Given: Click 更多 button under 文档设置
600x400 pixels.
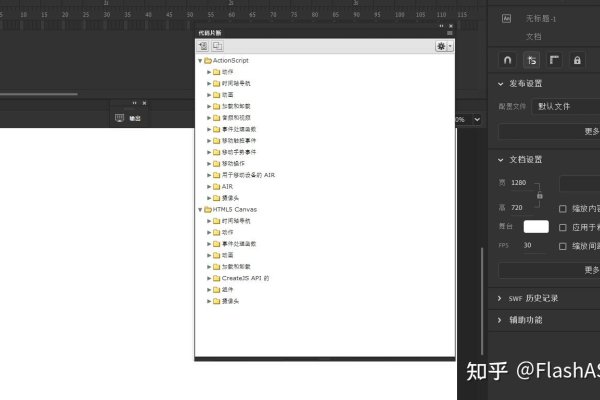Looking at the screenshot, I should [549, 270].
